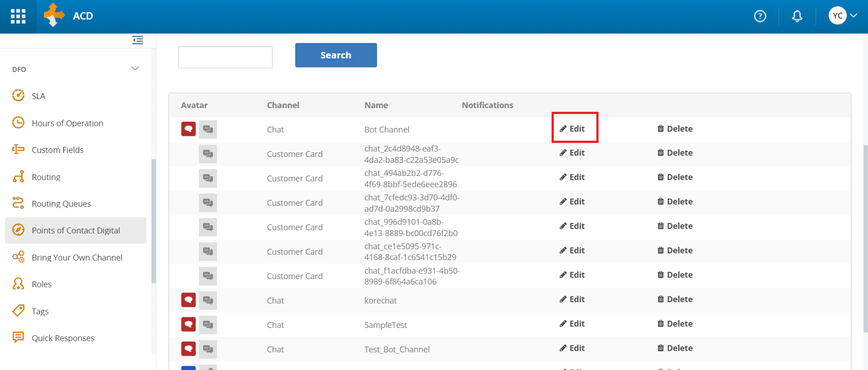This screenshot has height=370, width=868.
Task: Delete the chat_ce1e5095 Customer Card
Action: pos(675,251)
